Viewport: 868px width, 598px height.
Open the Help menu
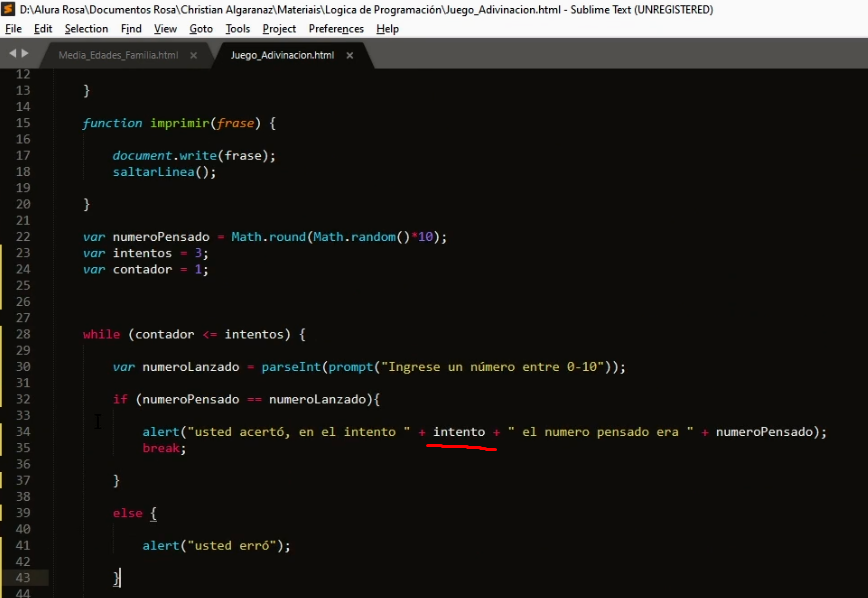(x=388, y=29)
